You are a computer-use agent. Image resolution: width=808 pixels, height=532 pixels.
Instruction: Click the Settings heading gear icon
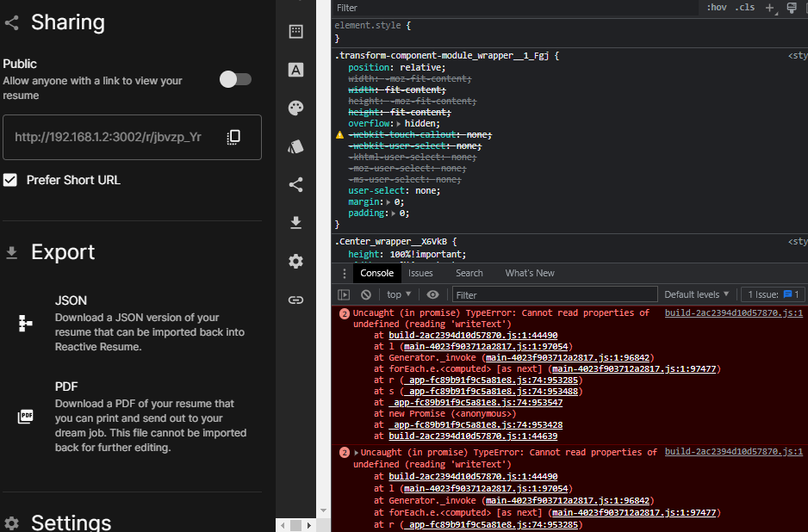pyautogui.click(x=11, y=523)
